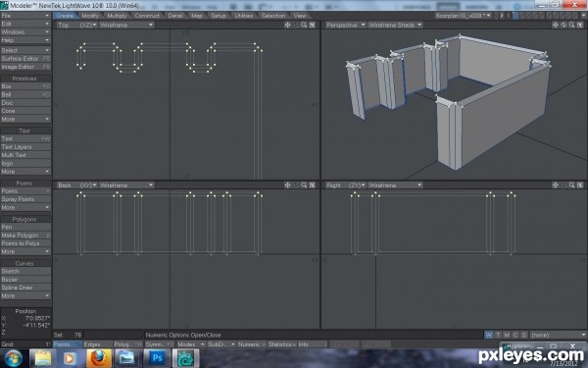Switch to the Map tab

[x=197, y=16]
